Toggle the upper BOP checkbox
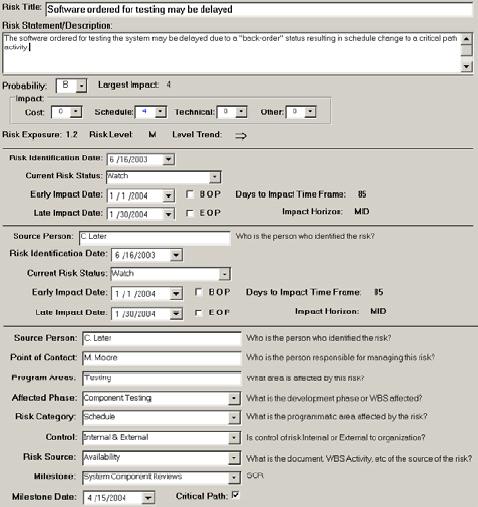The height and width of the screenshot is (507, 478). coord(190,194)
